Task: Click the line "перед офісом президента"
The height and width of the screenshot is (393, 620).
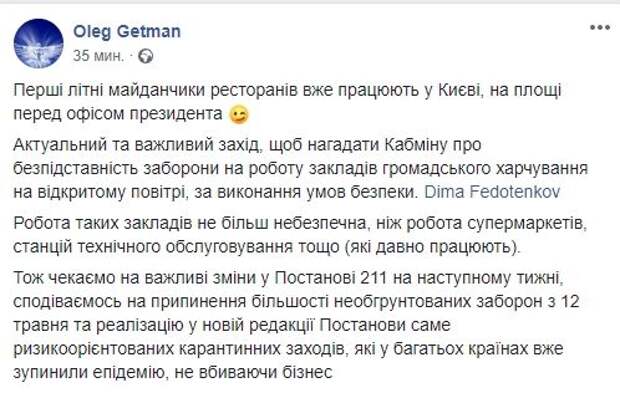Action: [x=118, y=114]
